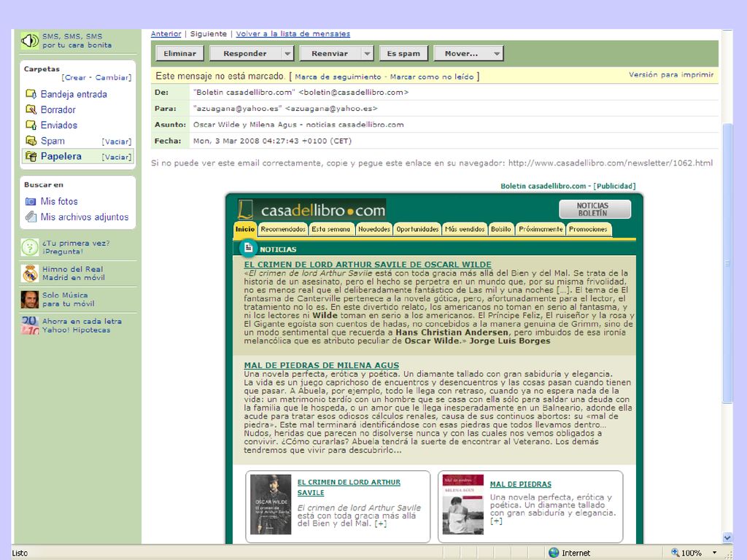Mark message with Es spam button

click(403, 53)
